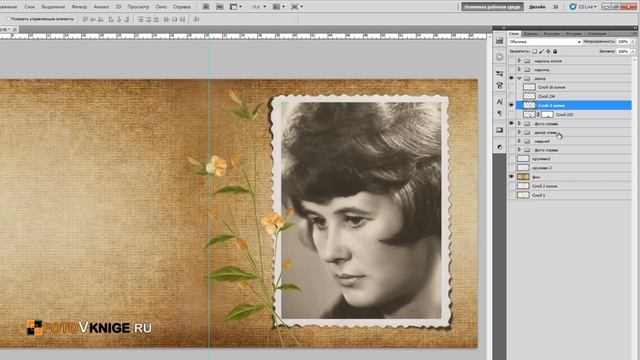
Task: Expand the 'надпись' layer group
Action: [x=520, y=69]
